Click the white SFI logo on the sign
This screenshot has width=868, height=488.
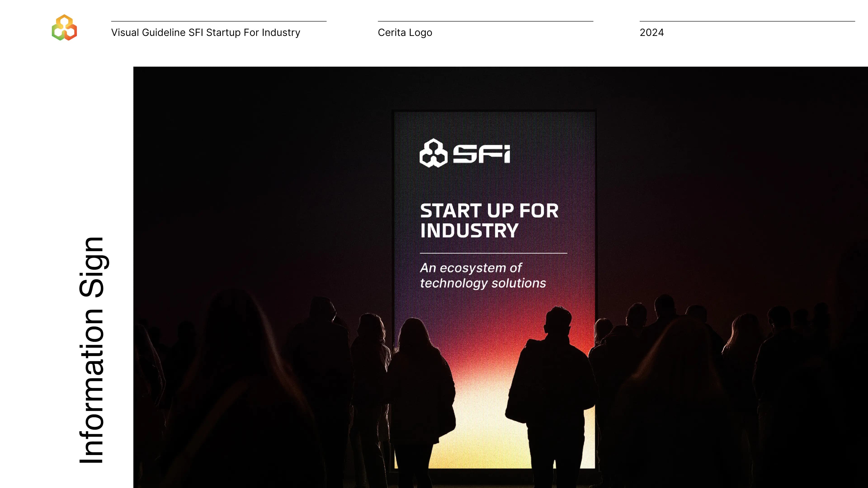(x=465, y=153)
